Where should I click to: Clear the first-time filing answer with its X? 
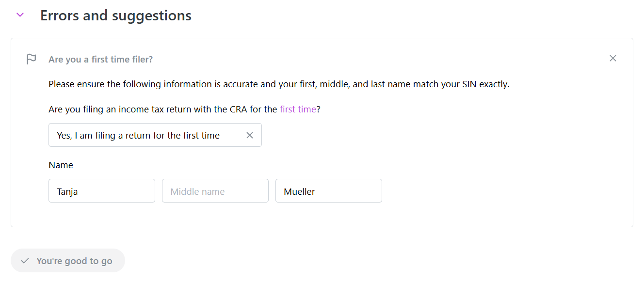click(250, 135)
